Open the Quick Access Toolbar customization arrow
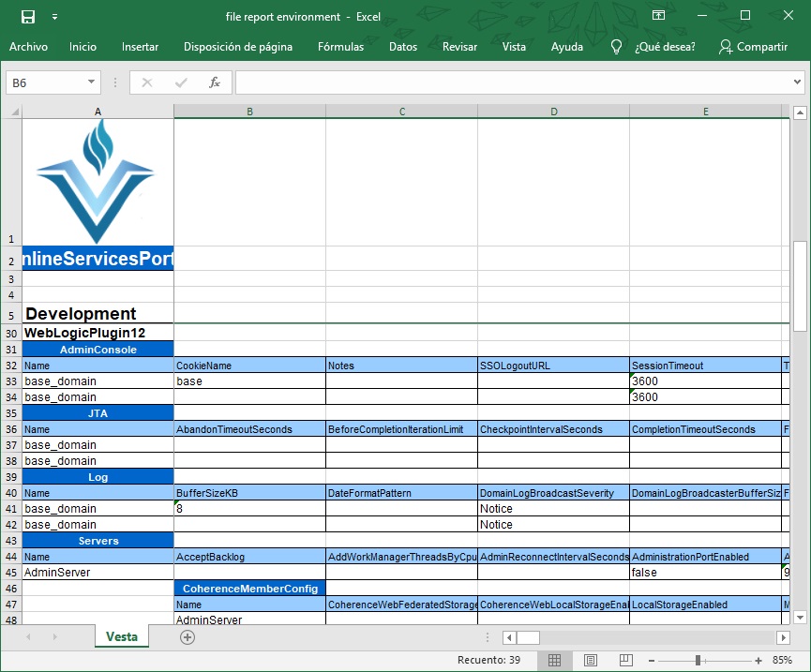Screen dimensions: 811x672 [54, 16]
